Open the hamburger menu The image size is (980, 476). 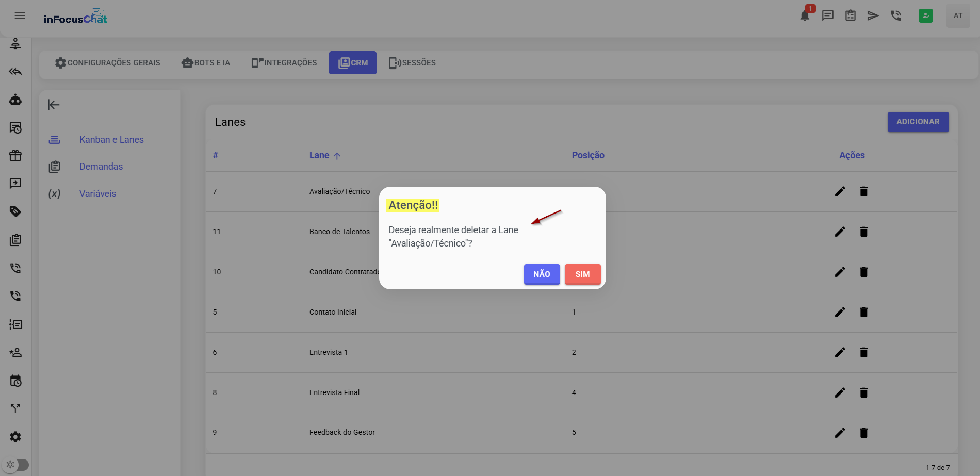coord(20,15)
